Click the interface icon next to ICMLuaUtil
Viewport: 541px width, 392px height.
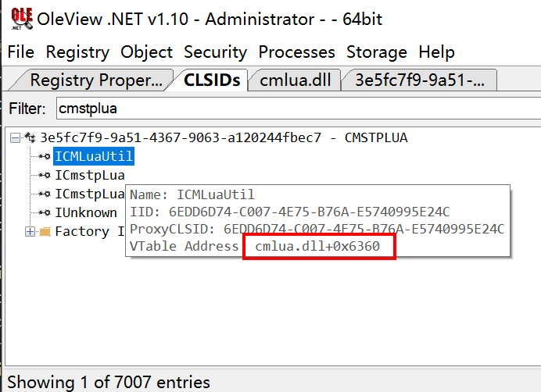click(45, 156)
